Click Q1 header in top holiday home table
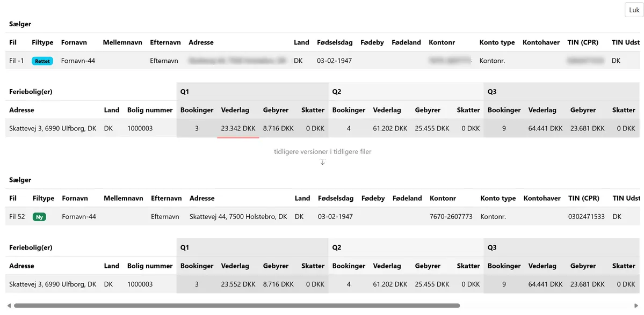Screen dimensions: 644x315 click(185, 92)
